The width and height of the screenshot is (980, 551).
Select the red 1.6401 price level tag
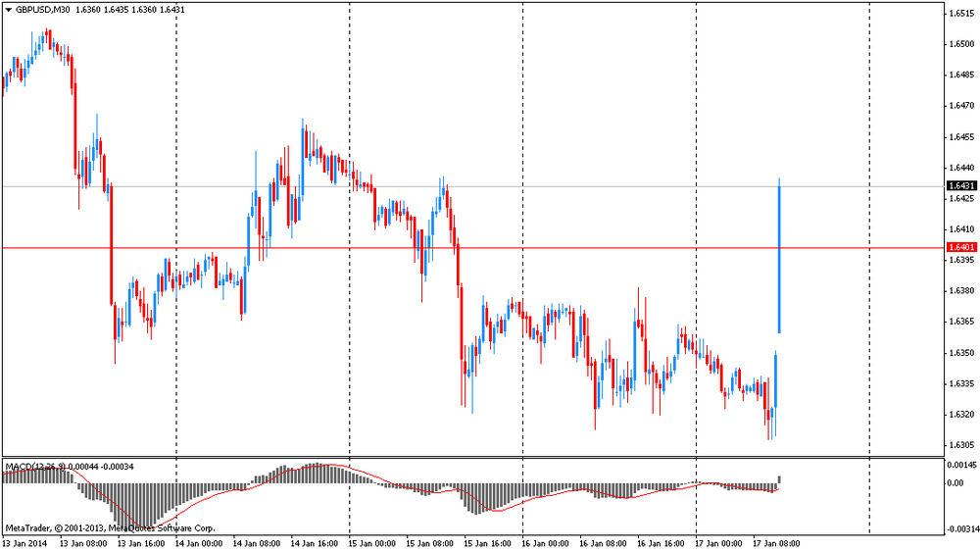click(x=960, y=248)
